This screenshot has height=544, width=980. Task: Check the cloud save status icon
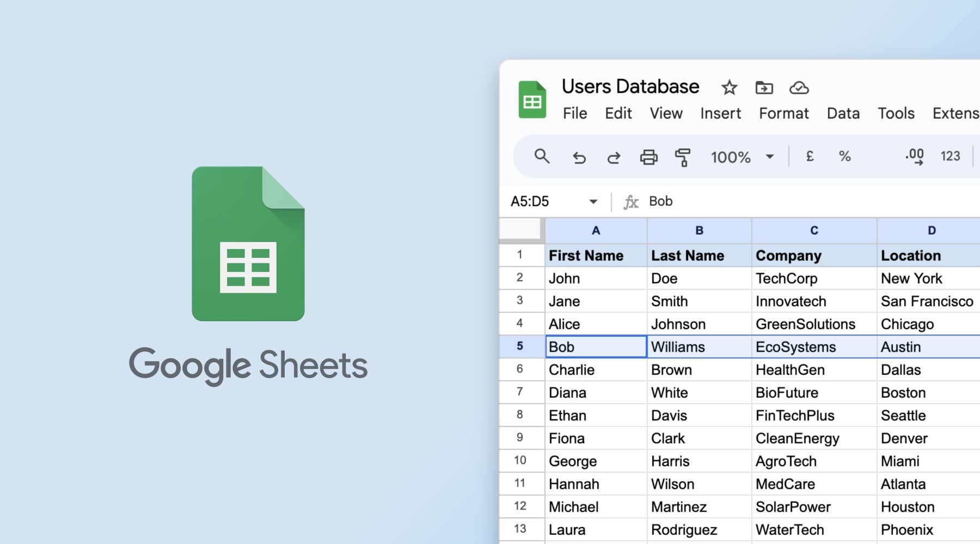[x=799, y=88]
